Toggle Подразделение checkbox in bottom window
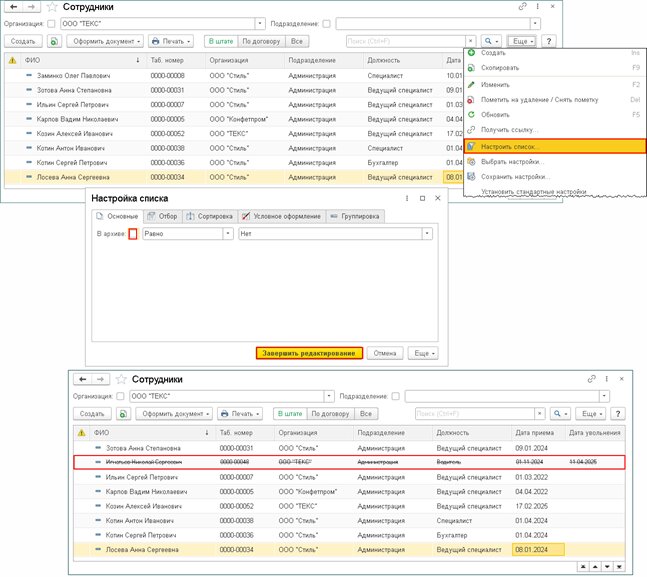The height and width of the screenshot is (577, 647). click(x=395, y=396)
